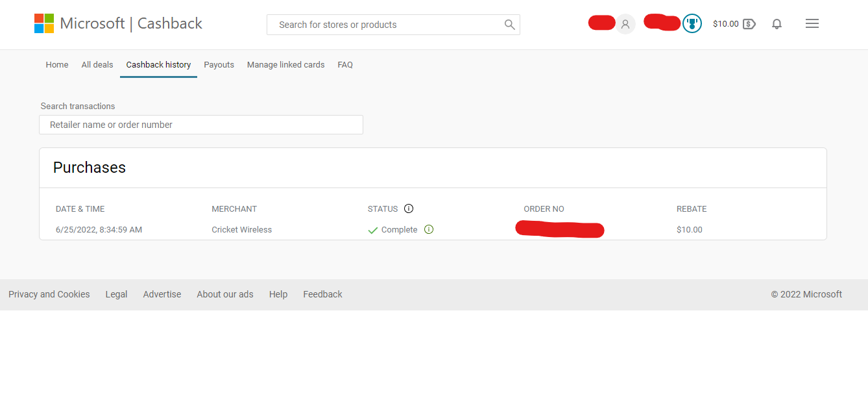868x415 pixels.
Task: Focus the Search transactions field
Action: 201,125
